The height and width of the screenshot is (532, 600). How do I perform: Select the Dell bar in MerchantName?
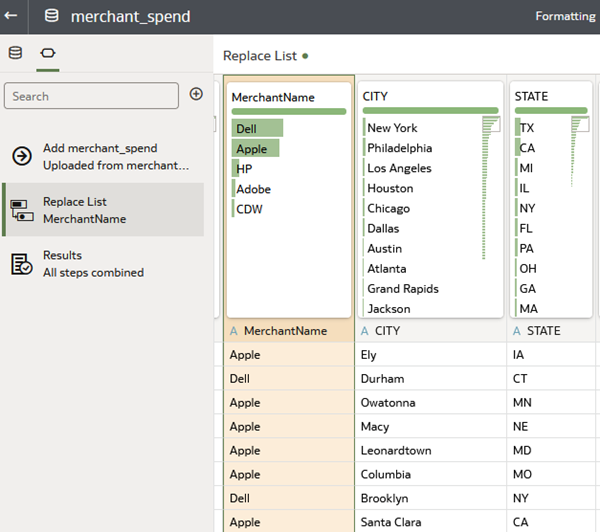258,128
